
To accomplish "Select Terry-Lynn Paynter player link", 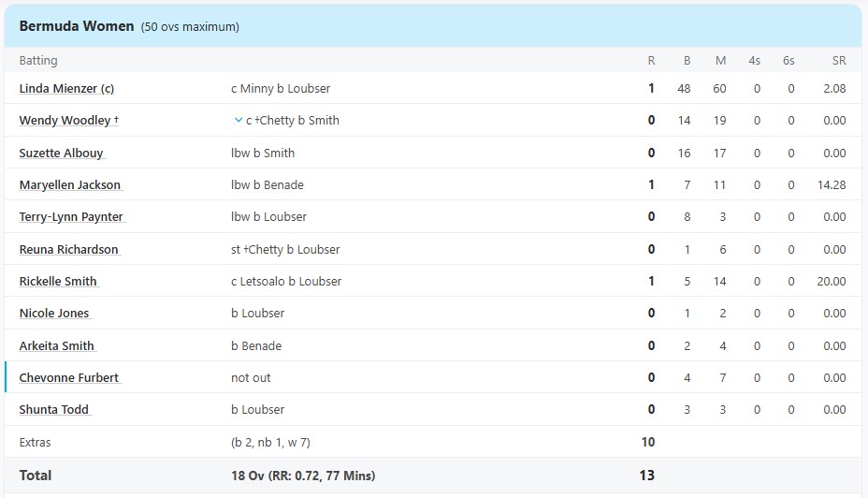I will pyautogui.click(x=71, y=217).
